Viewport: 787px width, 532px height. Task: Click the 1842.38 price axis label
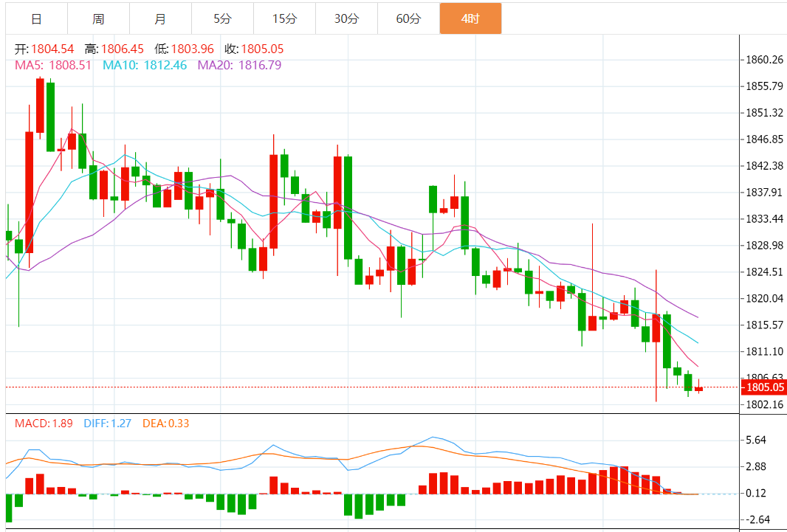pyautogui.click(x=764, y=166)
